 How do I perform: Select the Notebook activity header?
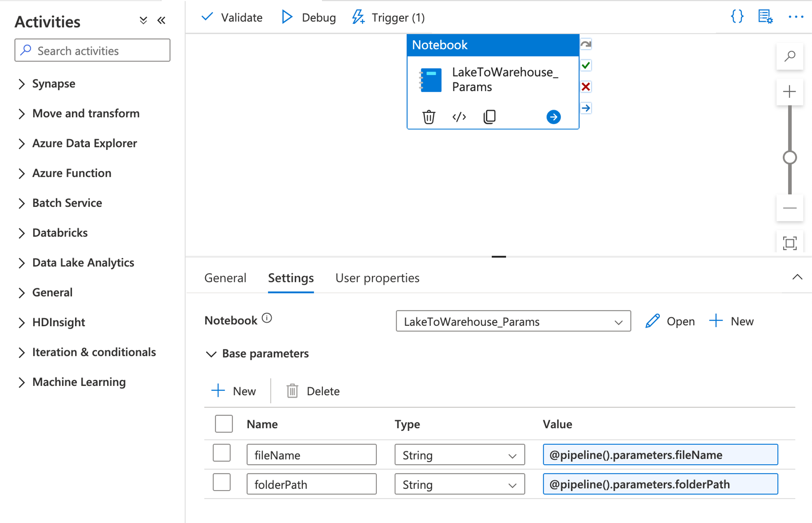pyautogui.click(x=493, y=45)
